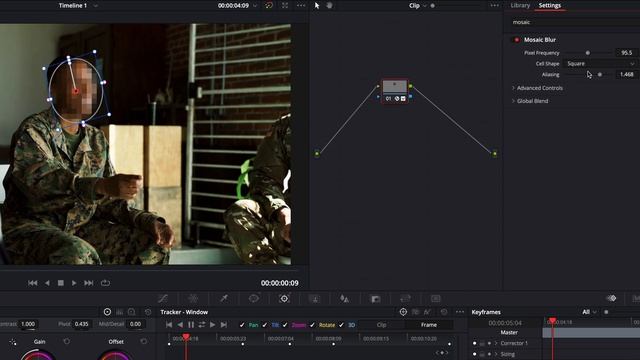Image resolution: width=640 pixels, height=360 pixels.
Task: Uncheck the 3D tracking checkbox
Action: click(341, 325)
